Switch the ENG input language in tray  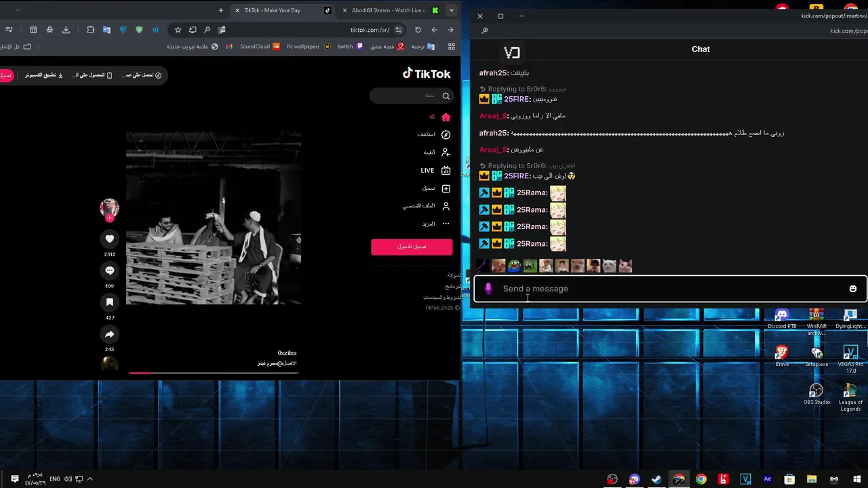point(55,479)
